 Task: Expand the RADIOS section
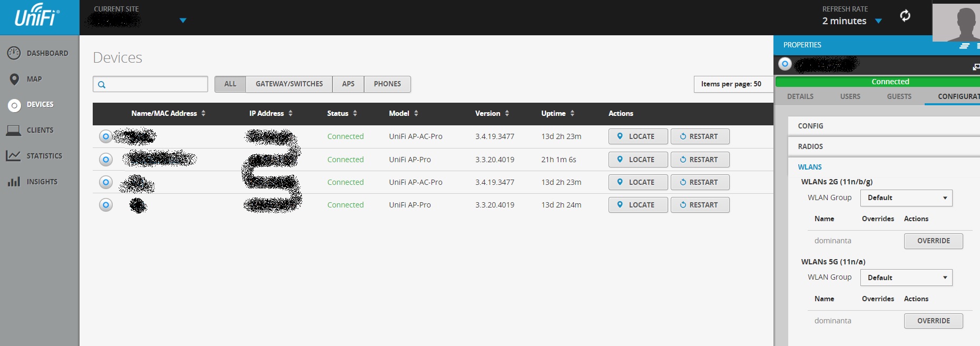tap(884, 146)
